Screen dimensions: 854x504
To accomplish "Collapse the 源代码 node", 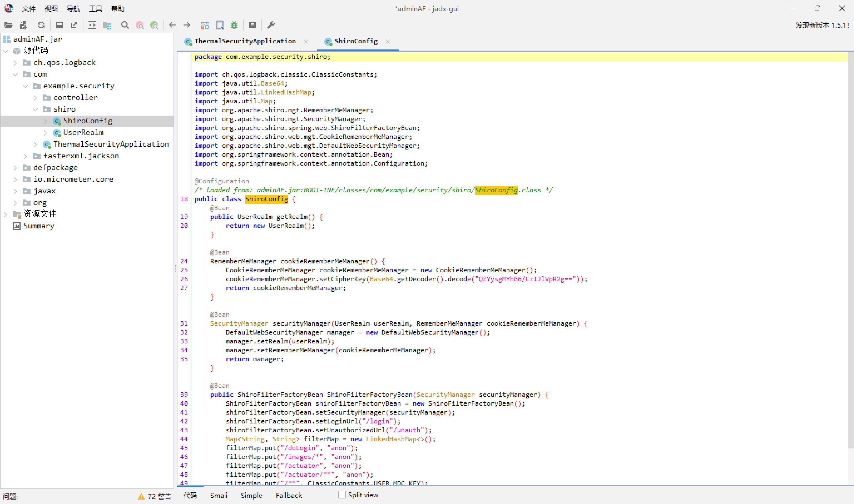I will [x=6, y=51].
